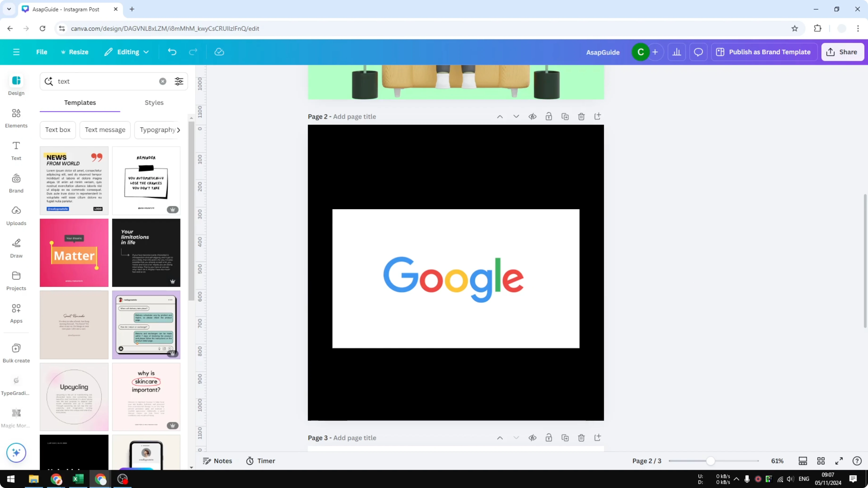Delete Page 2 with the trash icon
The image size is (868, 488).
(581, 116)
